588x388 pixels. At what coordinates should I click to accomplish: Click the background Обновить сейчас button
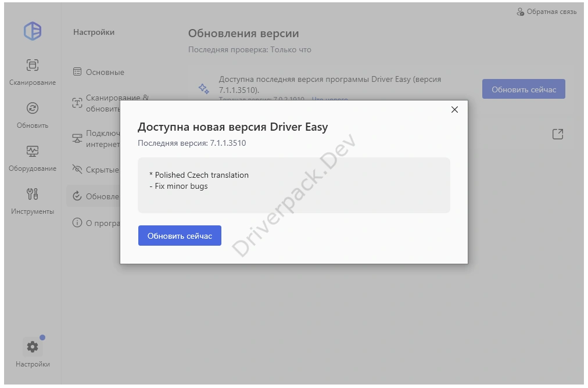click(x=524, y=89)
